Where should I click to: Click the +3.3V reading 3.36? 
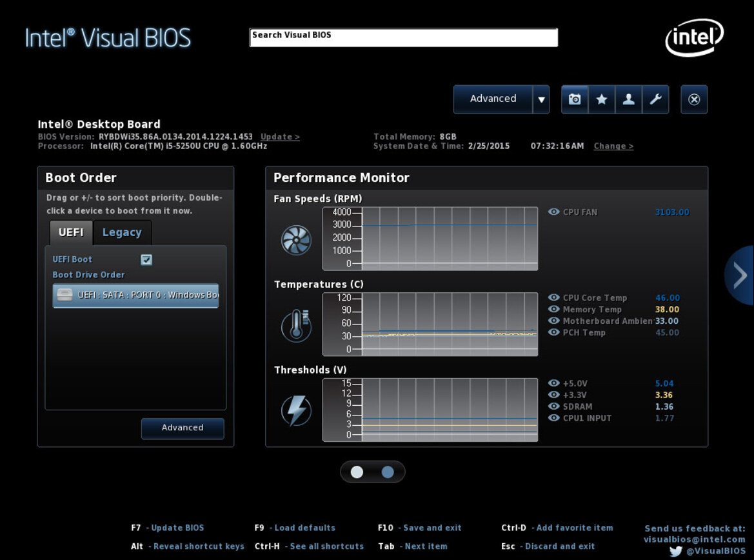[664, 395]
